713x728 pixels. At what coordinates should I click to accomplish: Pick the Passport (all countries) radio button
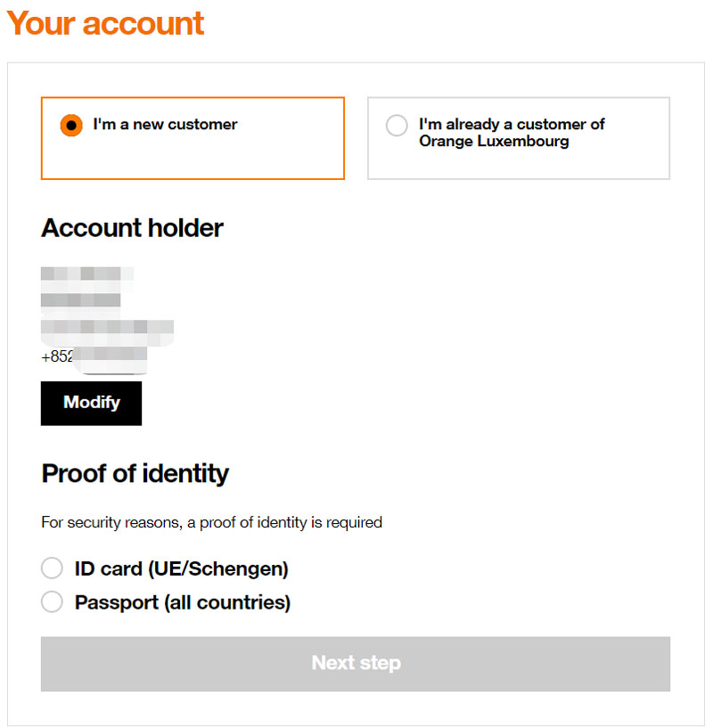[53, 602]
